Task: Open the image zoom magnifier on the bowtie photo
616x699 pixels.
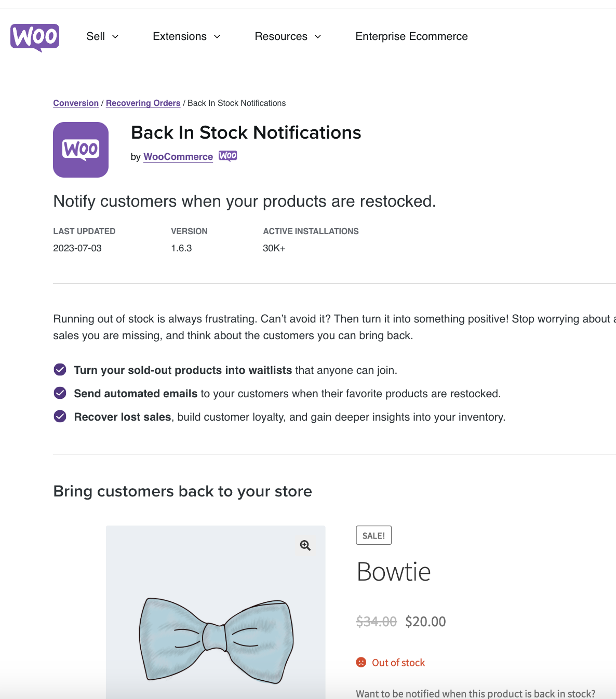Action: point(305,545)
